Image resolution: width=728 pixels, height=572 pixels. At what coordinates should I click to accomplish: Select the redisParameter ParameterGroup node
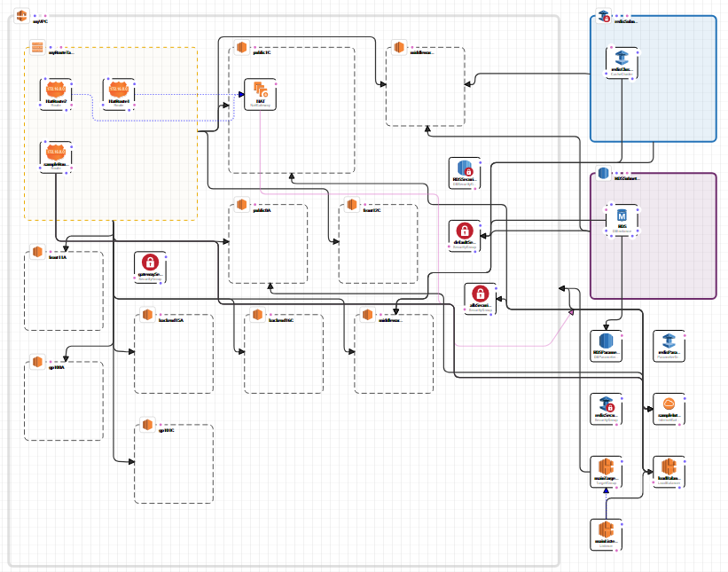click(x=669, y=347)
